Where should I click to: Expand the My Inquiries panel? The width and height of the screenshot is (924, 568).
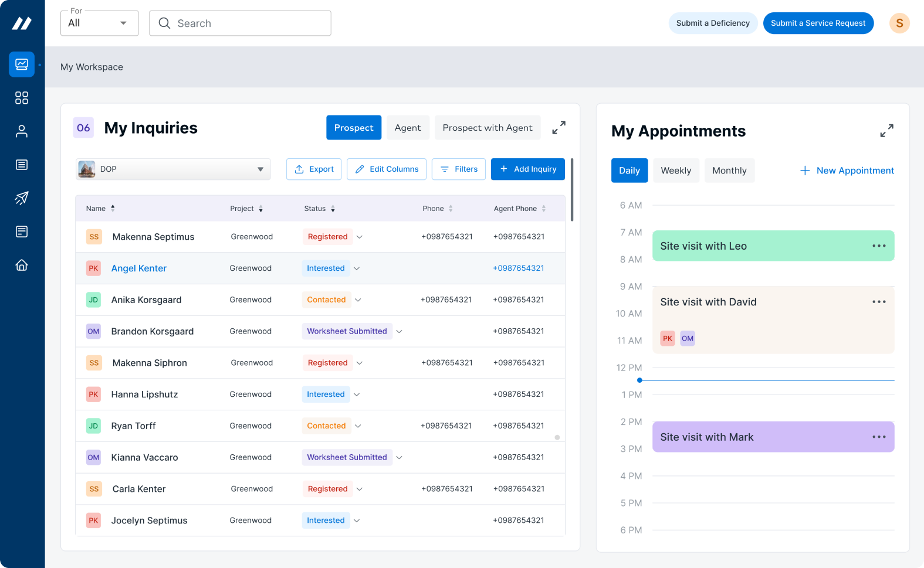[x=559, y=127]
